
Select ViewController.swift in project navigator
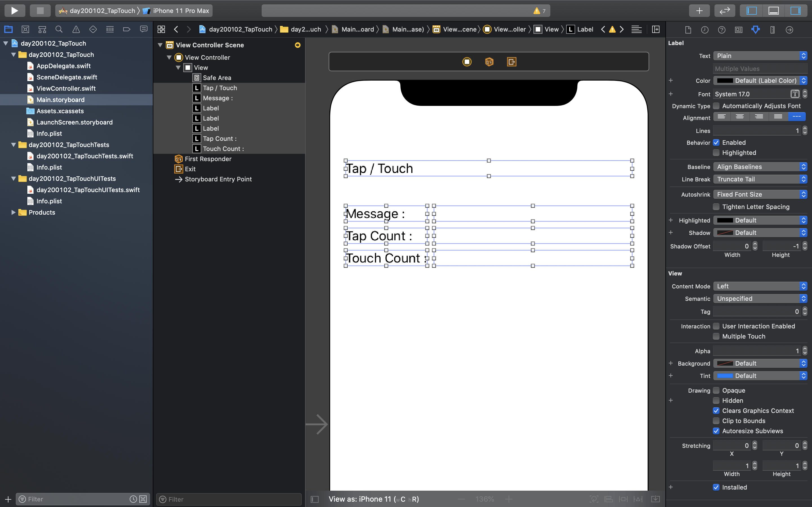pos(66,88)
